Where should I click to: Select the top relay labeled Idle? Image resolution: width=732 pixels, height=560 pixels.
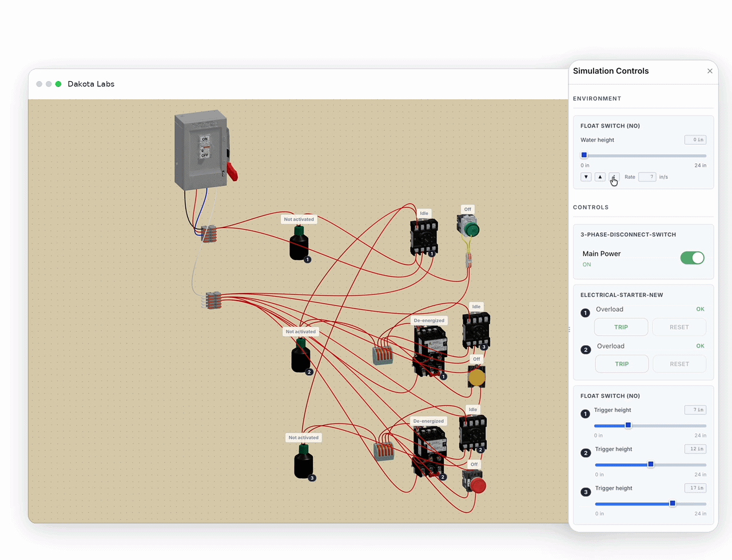click(x=424, y=237)
